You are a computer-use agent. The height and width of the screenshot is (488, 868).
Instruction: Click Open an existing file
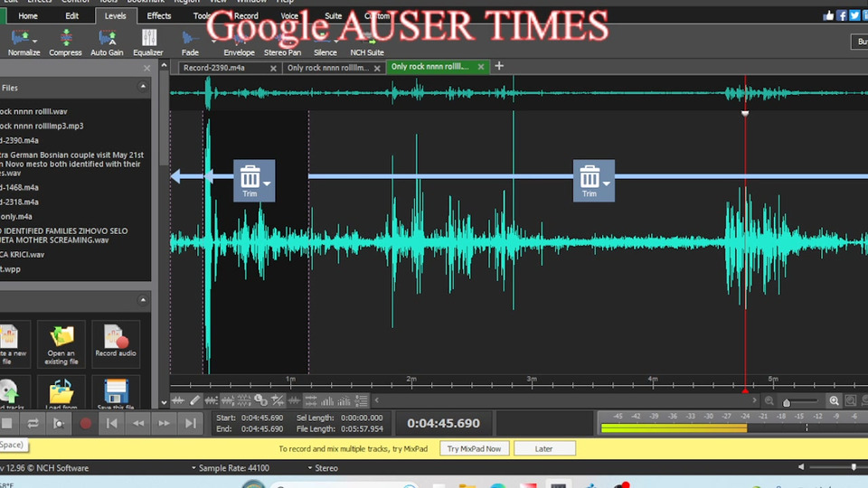pos(61,344)
